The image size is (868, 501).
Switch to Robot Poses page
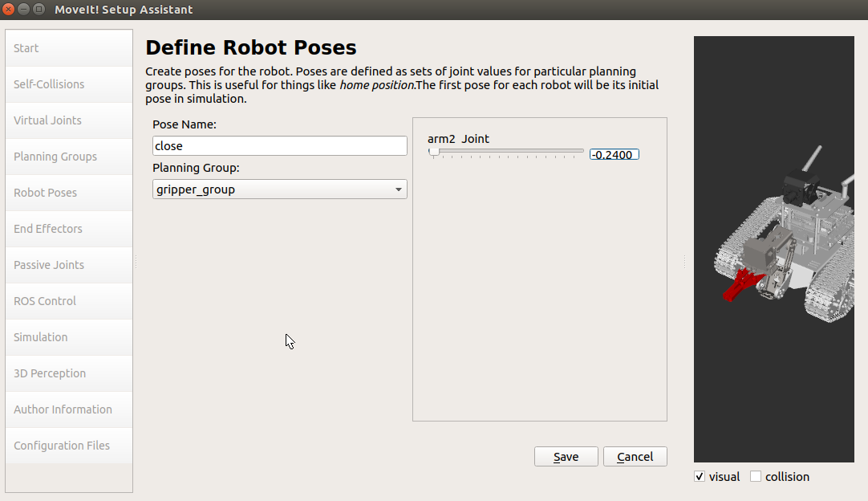[69, 193]
